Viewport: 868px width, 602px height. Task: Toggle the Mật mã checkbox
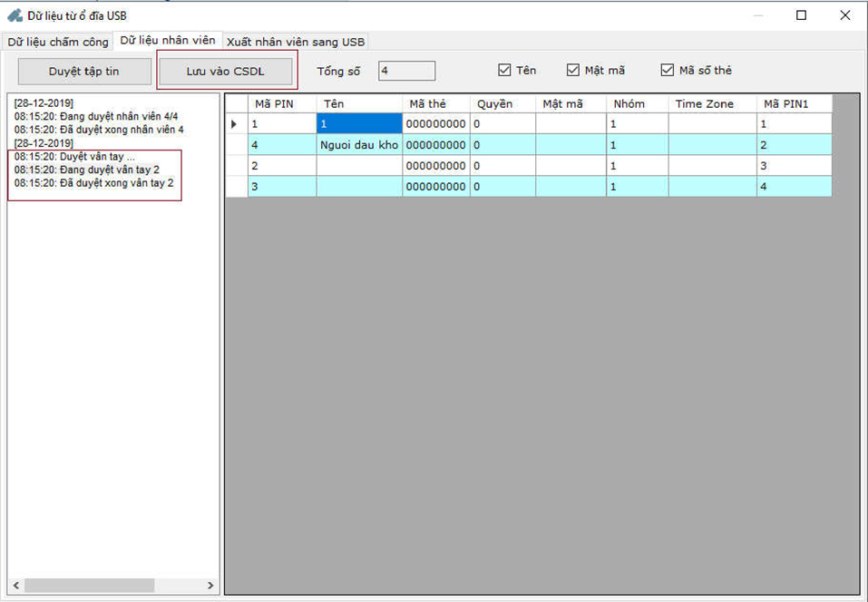pyautogui.click(x=573, y=70)
